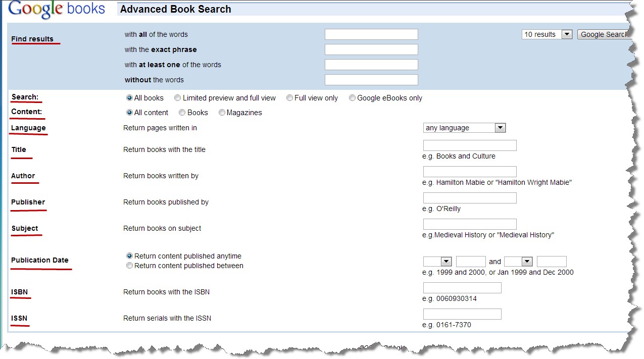Screen dimensions: 644x359
Task: Click the 'Publisher' row label
Action: click(28, 202)
